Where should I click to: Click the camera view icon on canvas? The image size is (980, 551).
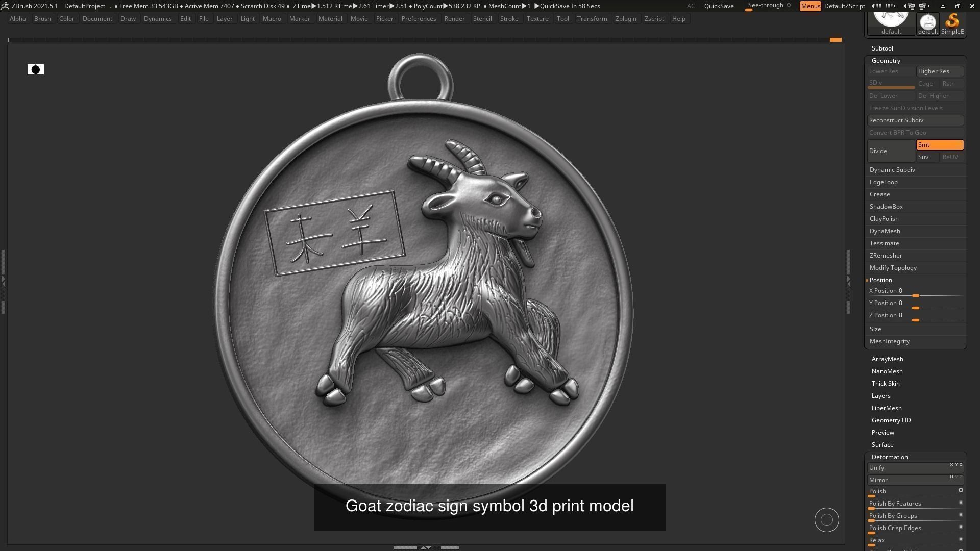pyautogui.click(x=36, y=69)
